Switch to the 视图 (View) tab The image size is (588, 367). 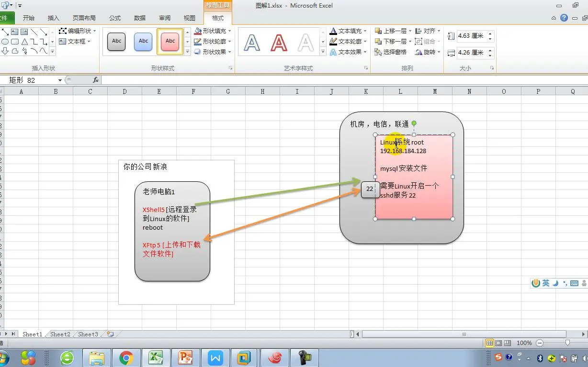coord(190,18)
